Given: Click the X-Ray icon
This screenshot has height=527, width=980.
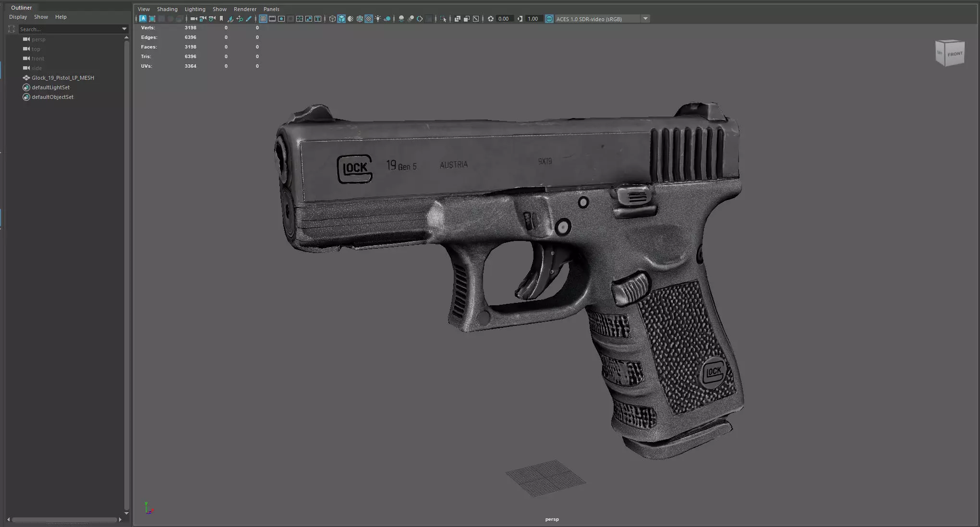Looking at the screenshot, I should (x=458, y=19).
